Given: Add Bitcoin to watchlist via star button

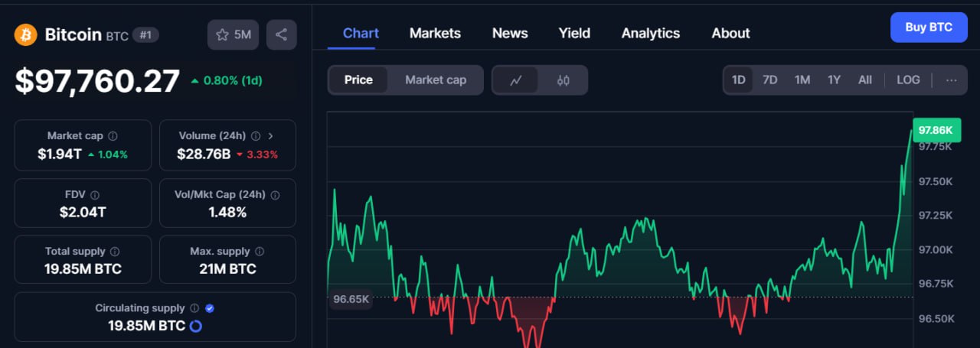Looking at the screenshot, I should [x=233, y=34].
